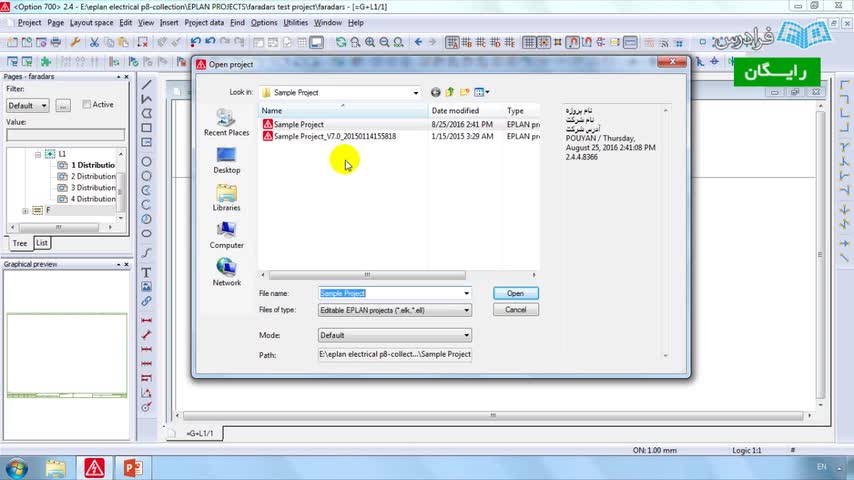Click the blue Undo arrow icon
The image size is (854, 480).
pyautogui.click(x=196, y=42)
